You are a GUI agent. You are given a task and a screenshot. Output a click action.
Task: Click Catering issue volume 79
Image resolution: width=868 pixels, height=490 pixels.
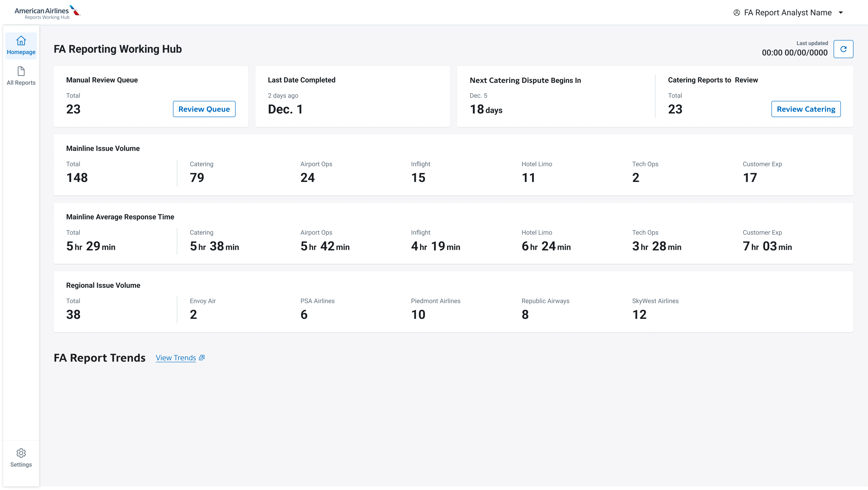coord(197,178)
